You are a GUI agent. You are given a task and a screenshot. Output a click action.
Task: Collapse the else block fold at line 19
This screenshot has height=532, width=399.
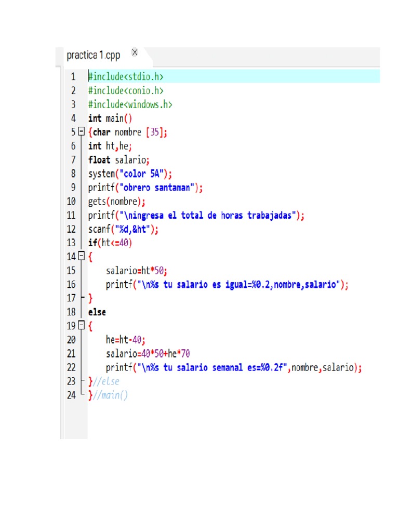(82, 325)
